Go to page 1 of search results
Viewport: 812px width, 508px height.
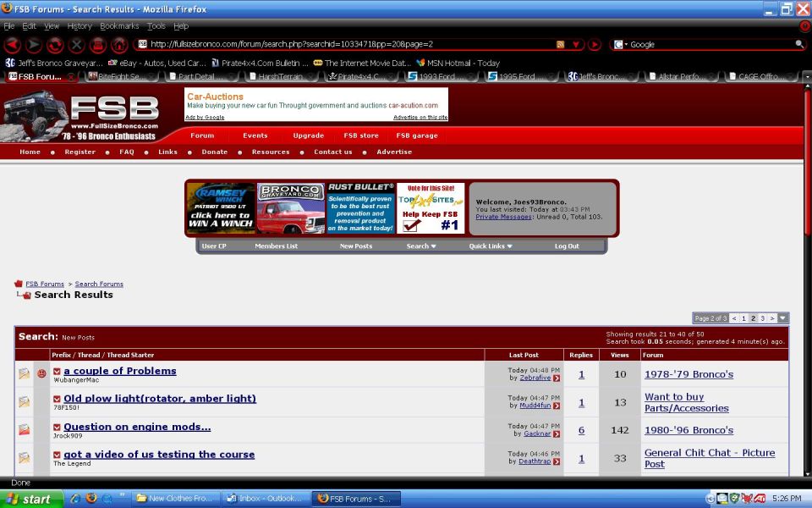pyautogui.click(x=743, y=318)
